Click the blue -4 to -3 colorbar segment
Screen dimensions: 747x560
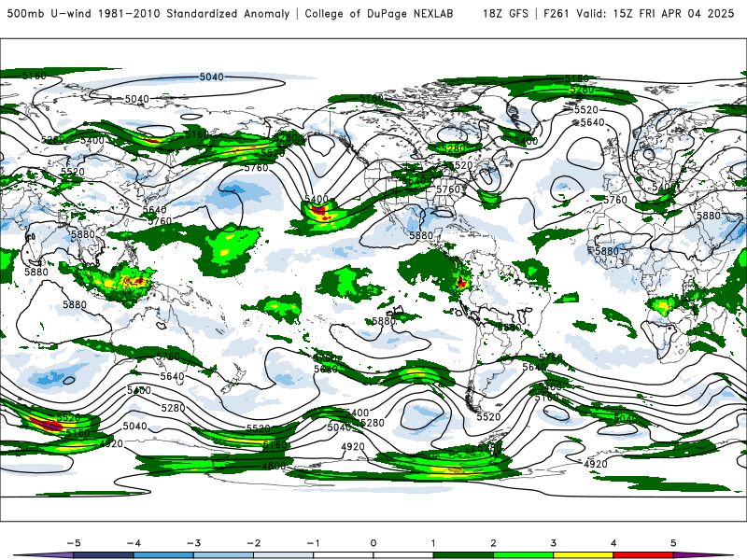(x=163, y=555)
